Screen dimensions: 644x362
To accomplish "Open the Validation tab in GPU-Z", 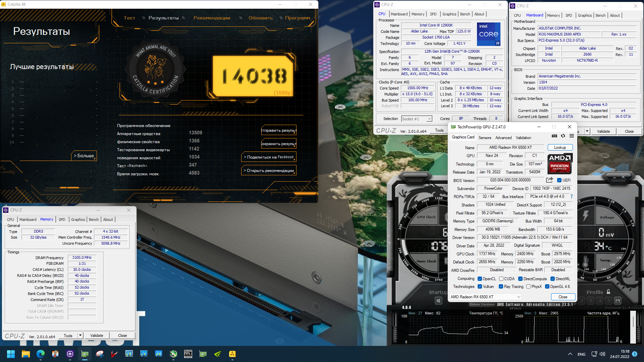I will pyautogui.click(x=523, y=138).
